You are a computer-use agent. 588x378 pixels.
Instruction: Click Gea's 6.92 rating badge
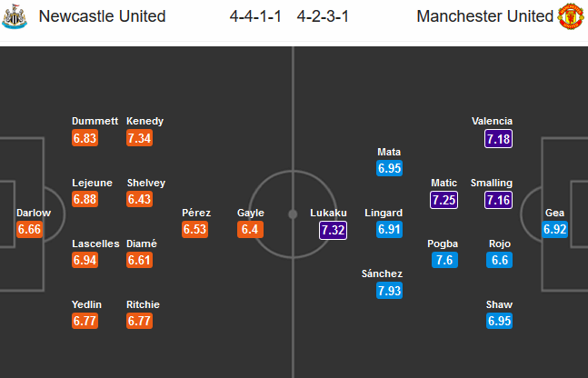[554, 230]
